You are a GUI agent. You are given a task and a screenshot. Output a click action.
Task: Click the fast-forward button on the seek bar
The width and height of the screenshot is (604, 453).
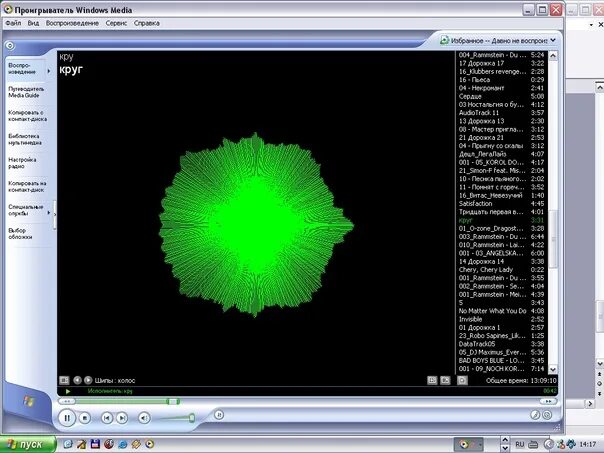548,401
